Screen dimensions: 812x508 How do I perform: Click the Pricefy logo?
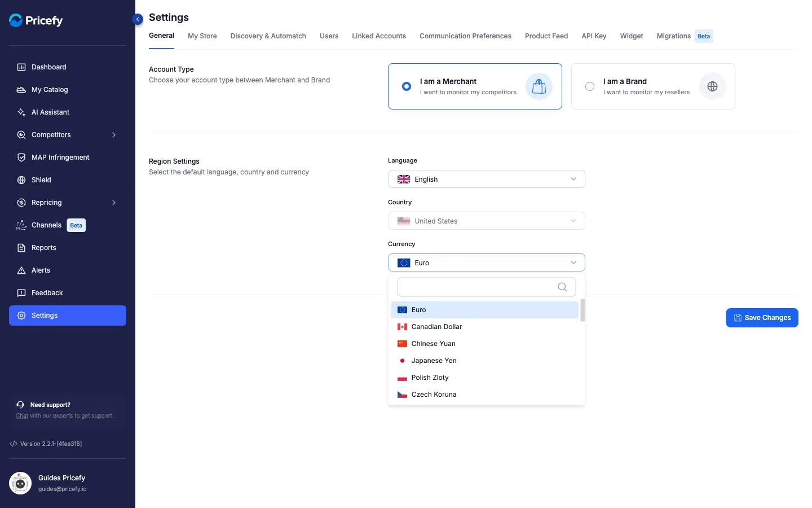coord(36,20)
